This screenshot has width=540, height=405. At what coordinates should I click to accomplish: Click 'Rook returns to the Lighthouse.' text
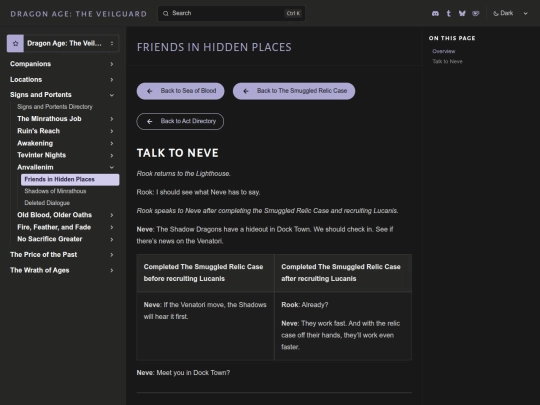point(184,174)
